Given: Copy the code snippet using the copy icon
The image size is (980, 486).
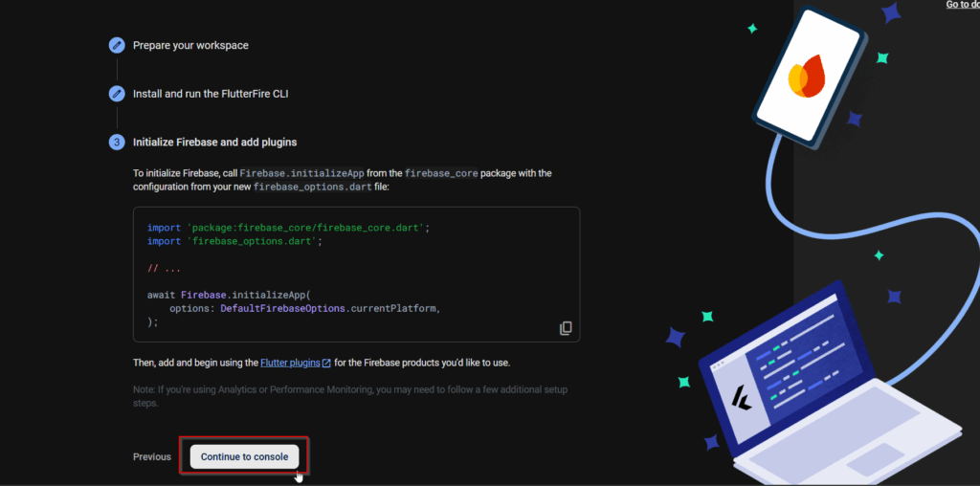Looking at the screenshot, I should click(566, 328).
